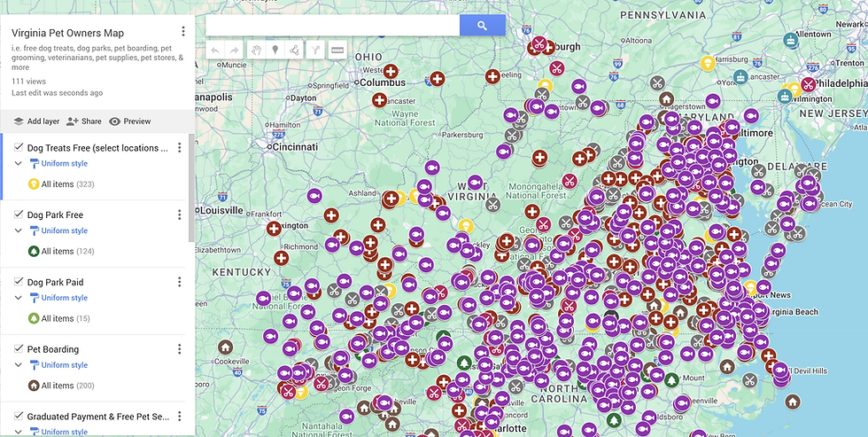Click the Virginia Pet Owners Map title

67,33
